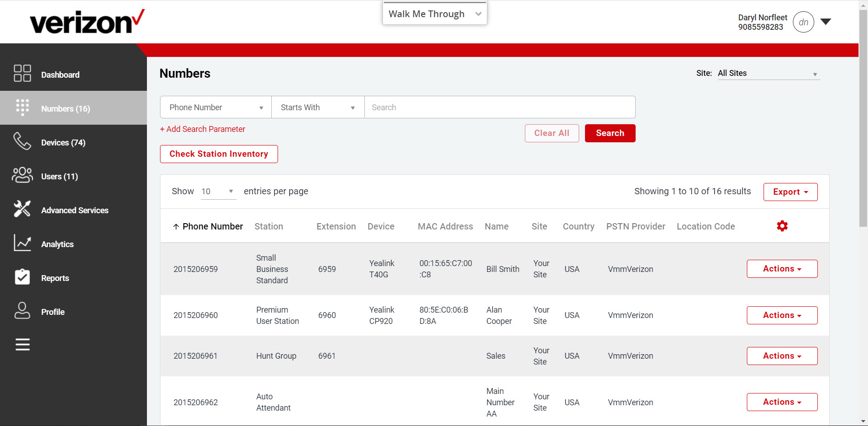Open the account menu for Daryl Norfleet
Screen dimensions: 868x426
[x=826, y=21]
